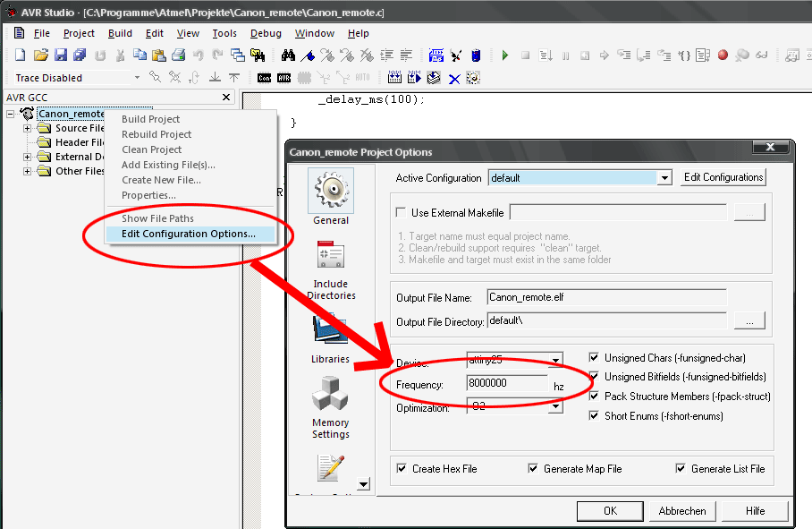
Task: Open the notepad-and-pencil options page icon
Action: pos(331,468)
